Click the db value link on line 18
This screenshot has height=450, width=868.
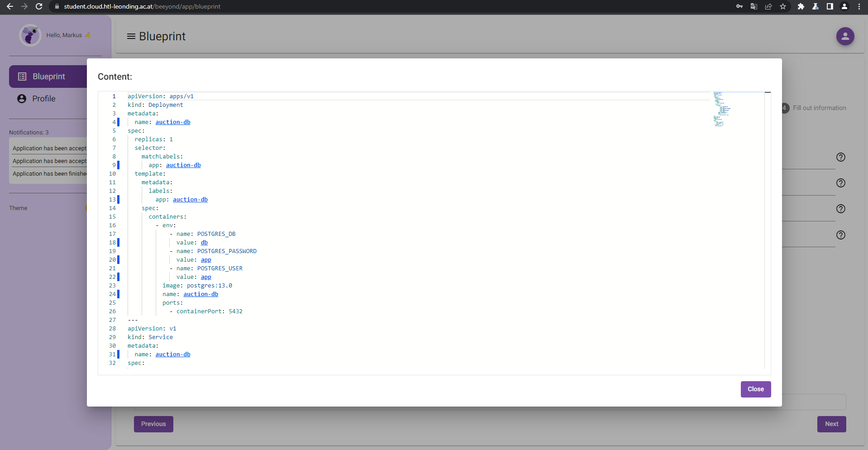pyautogui.click(x=204, y=243)
